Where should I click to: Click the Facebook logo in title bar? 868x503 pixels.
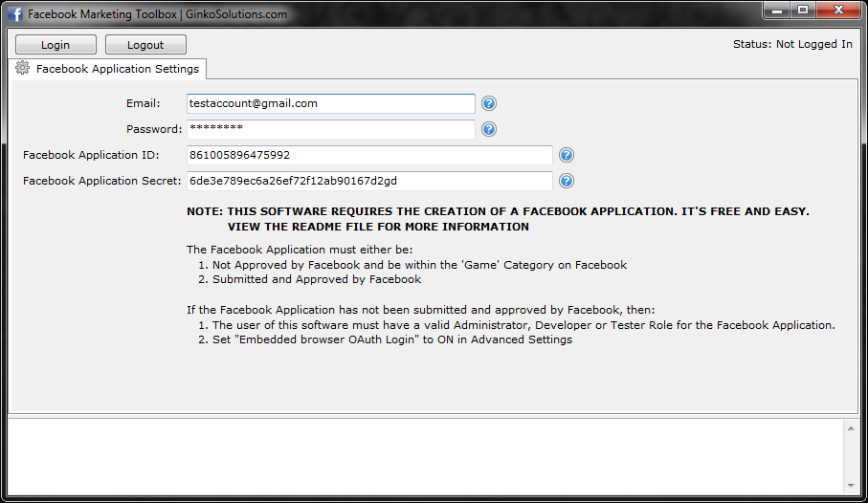pyautogui.click(x=15, y=14)
